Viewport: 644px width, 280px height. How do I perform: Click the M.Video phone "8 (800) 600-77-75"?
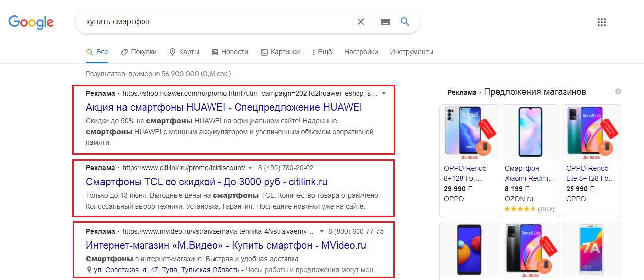(x=357, y=231)
